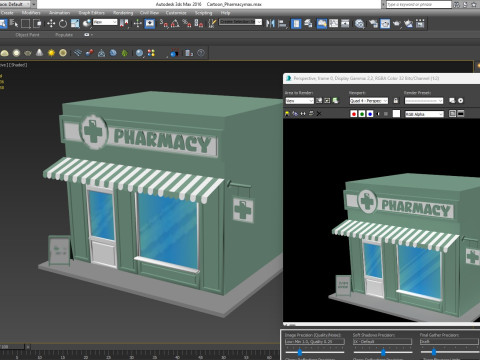
Task: Toggle the Spinner Snap button
Action: point(199,23)
